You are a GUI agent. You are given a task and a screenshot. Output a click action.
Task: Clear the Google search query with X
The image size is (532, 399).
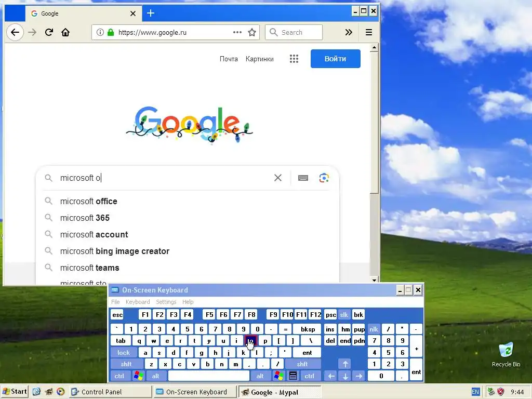[x=278, y=178]
